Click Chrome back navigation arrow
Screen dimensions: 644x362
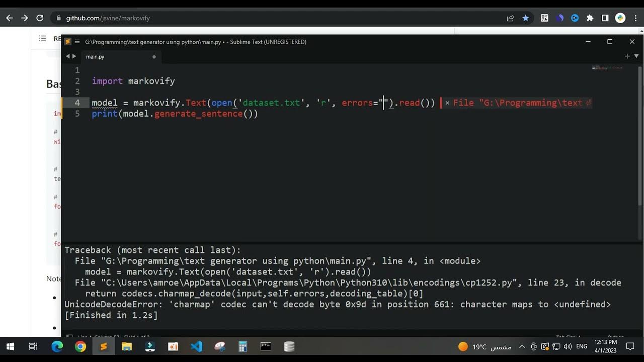pos(9,18)
